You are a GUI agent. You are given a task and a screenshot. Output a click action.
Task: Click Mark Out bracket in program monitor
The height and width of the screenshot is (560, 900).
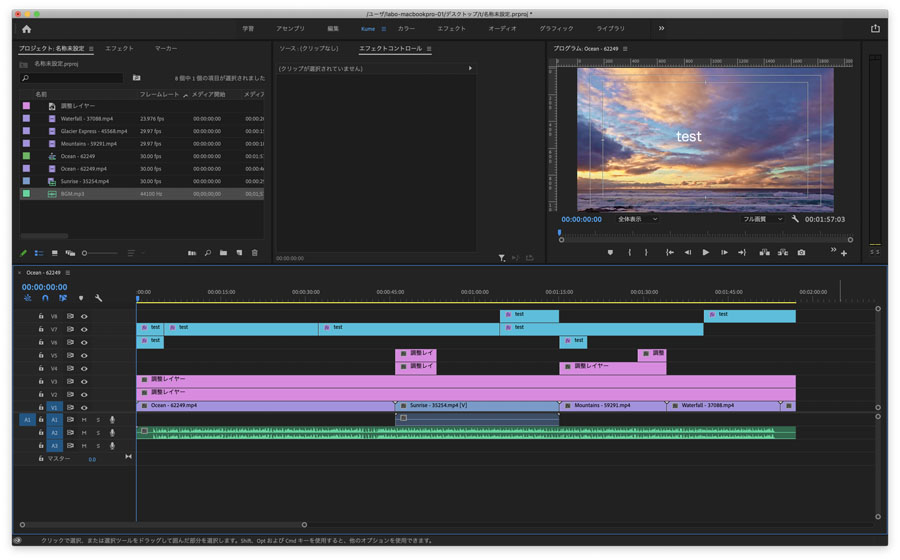pyautogui.click(x=646, y=252)
